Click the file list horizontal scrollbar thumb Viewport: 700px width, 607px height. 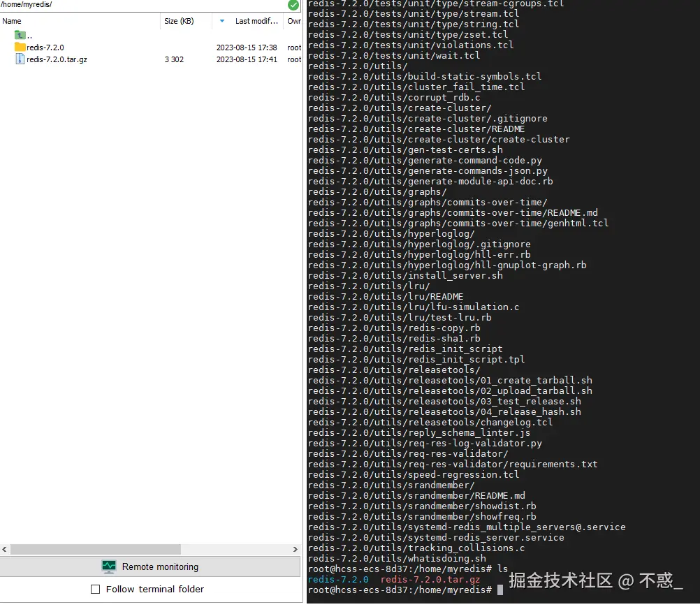point(96,550)
